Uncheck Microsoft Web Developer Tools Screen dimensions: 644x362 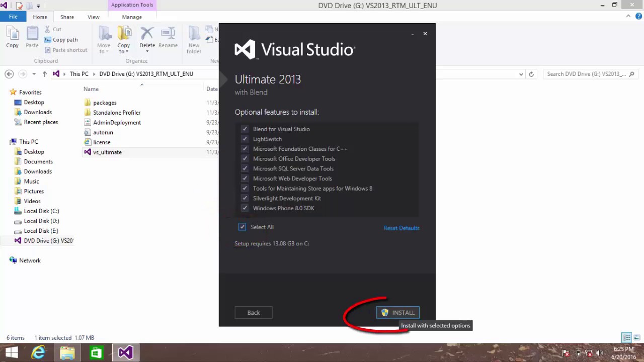tap(245, 178)
